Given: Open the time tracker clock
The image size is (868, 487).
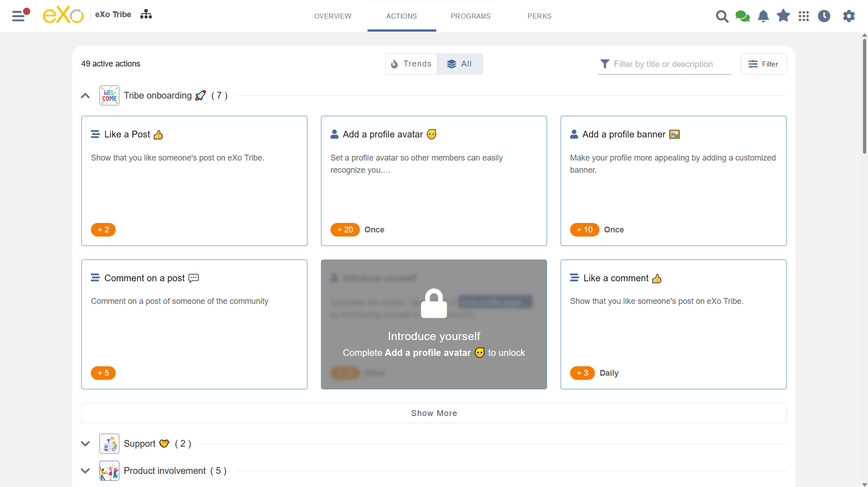Looking at the screenshot, I should coord(824,16).
